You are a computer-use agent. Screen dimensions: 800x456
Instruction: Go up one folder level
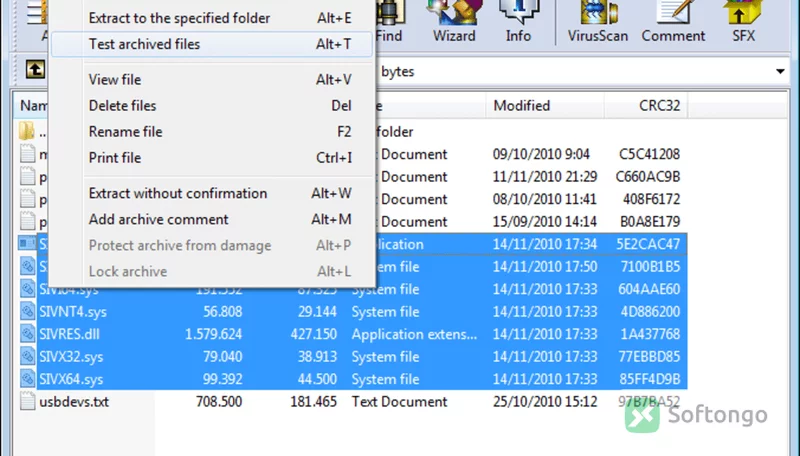point(35,69)
